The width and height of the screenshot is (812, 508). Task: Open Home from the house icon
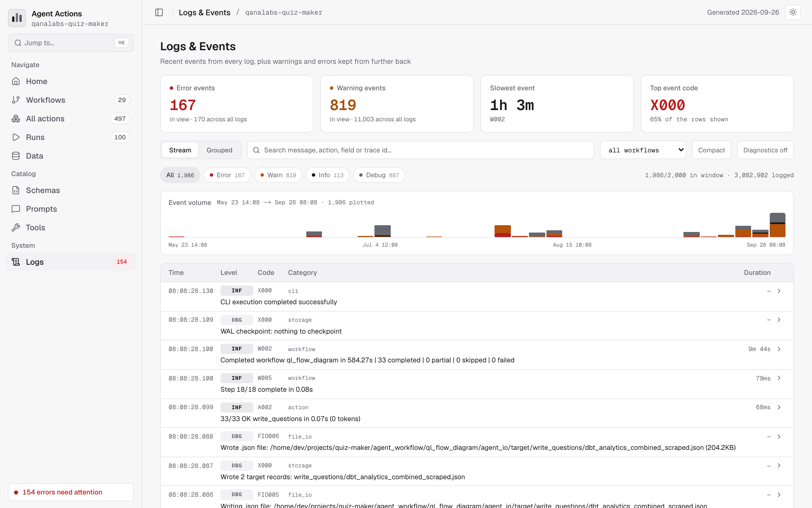point(16,81)
